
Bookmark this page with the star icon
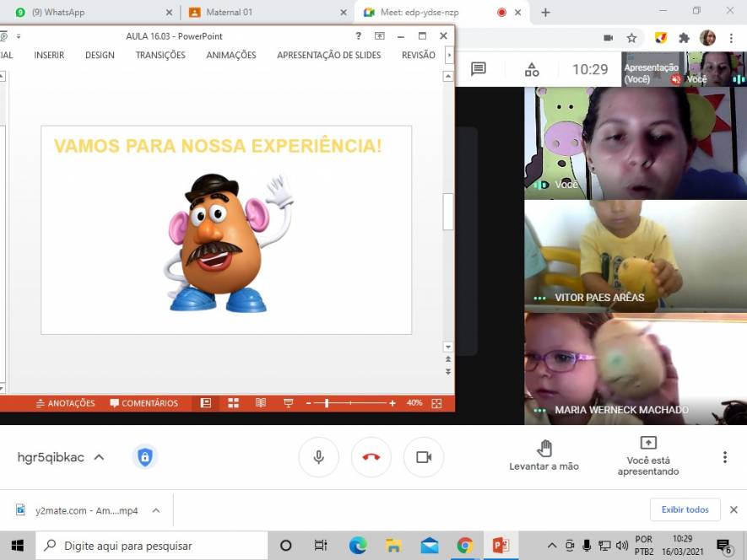[631, 38]
